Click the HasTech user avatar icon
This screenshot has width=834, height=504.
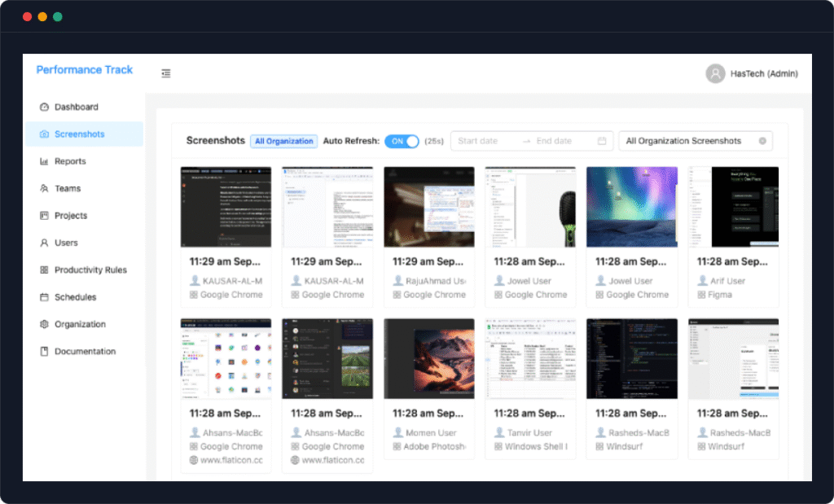tap(715, 73)
